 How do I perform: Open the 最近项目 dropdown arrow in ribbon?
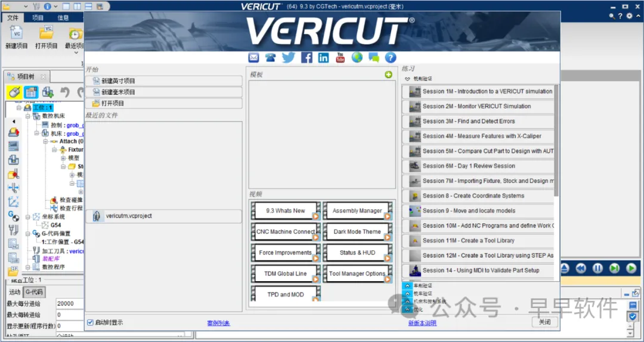pos(76,52)
